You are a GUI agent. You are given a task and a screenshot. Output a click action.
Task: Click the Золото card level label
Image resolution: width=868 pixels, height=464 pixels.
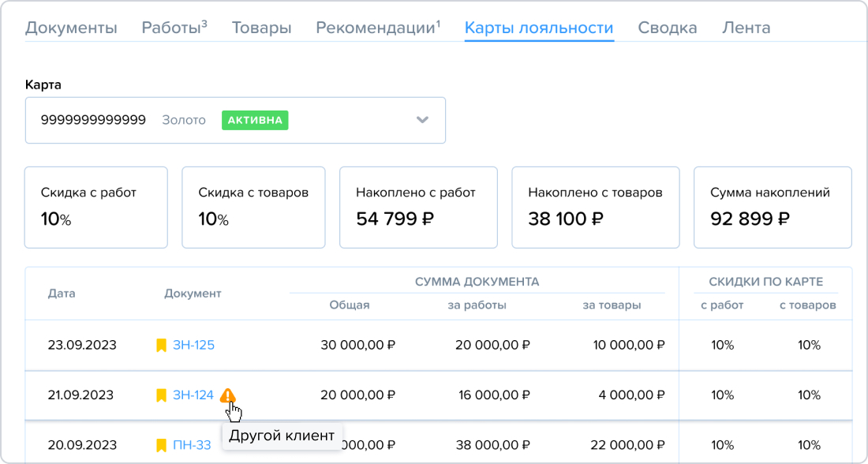pyautogui.click(x=184, y=120)
